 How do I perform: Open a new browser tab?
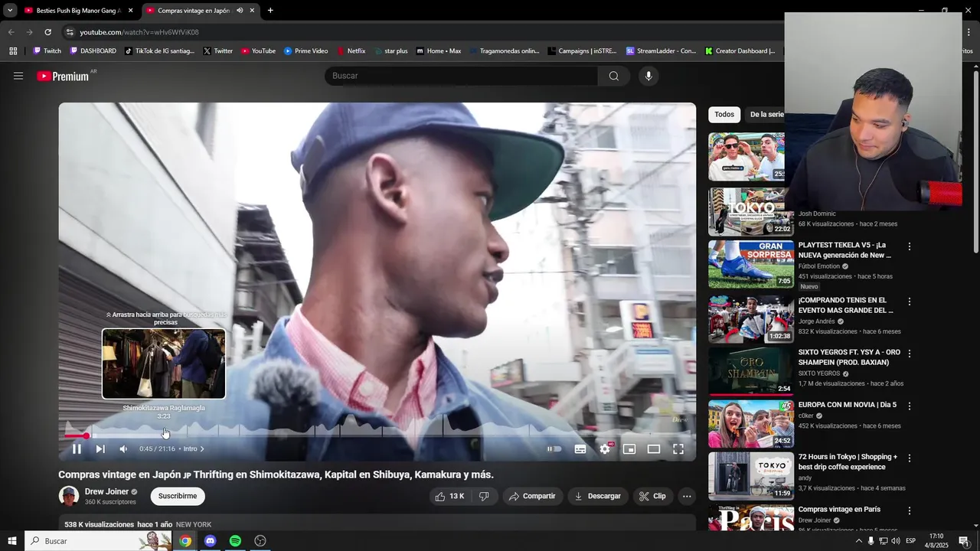[x=270, y=11]
